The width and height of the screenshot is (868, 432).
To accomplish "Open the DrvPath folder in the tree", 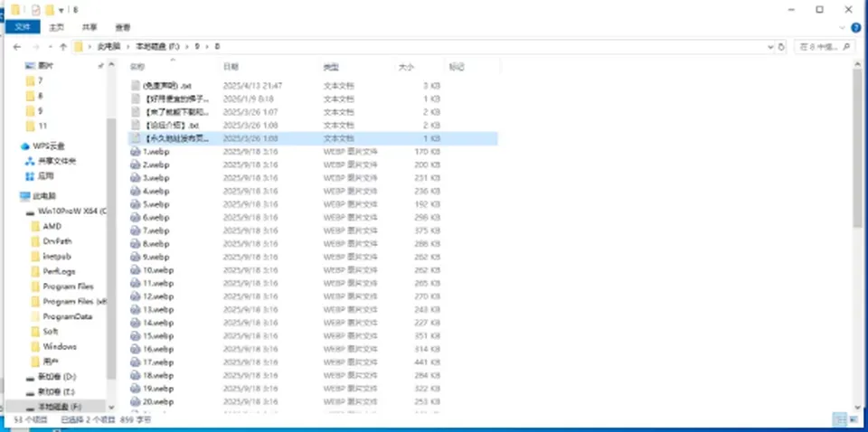I will 57,241.
